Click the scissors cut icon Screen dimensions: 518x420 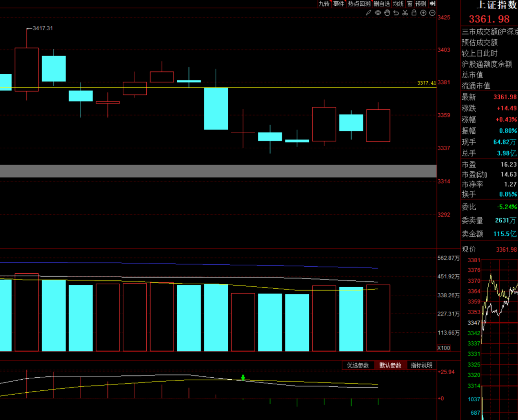click(x=405, y=13)
